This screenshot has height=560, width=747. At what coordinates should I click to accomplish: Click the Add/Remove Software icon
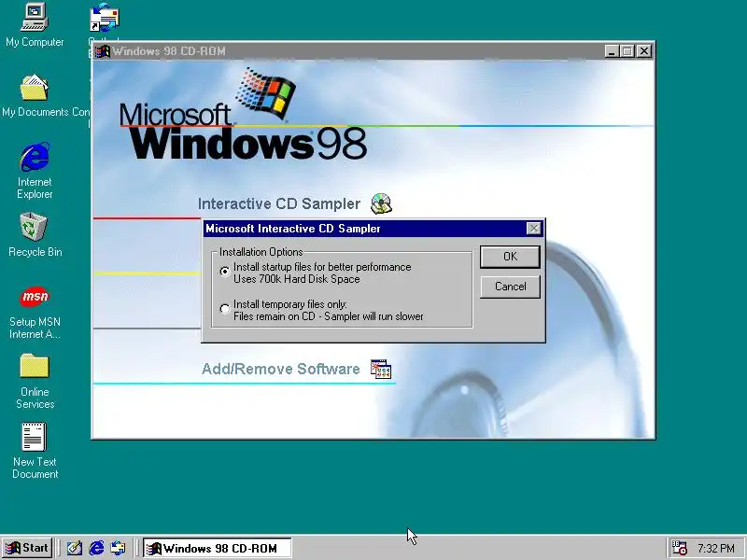coord(381,369)
